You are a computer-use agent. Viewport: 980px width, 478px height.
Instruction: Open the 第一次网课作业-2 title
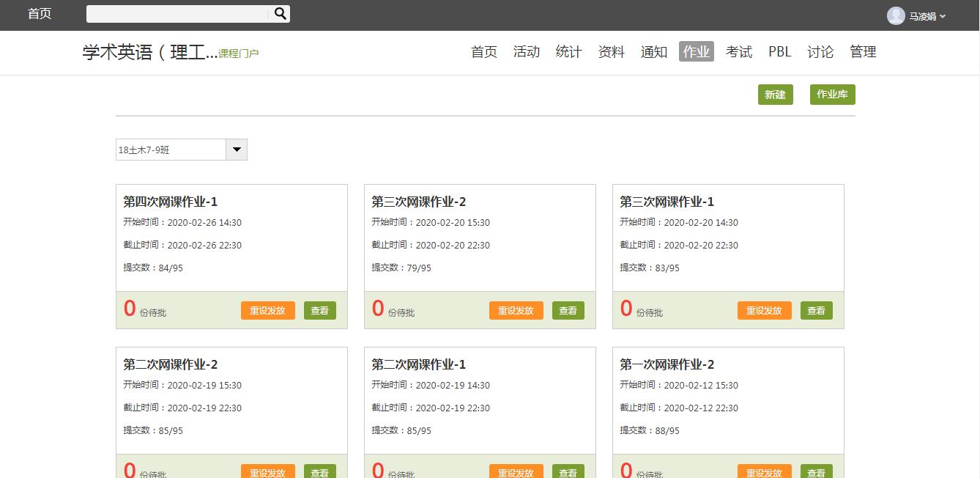point(667,364)
